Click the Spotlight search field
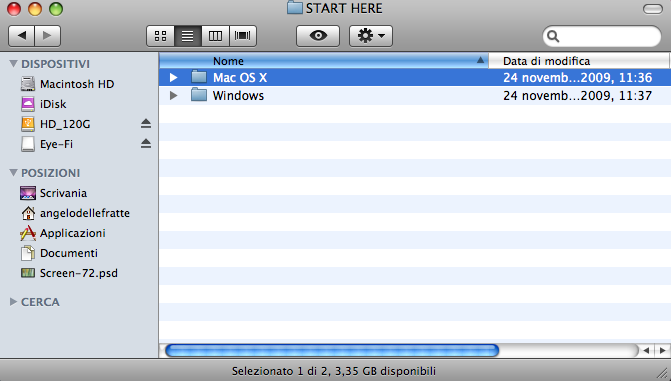671x381 pixels. click(602, 36)
